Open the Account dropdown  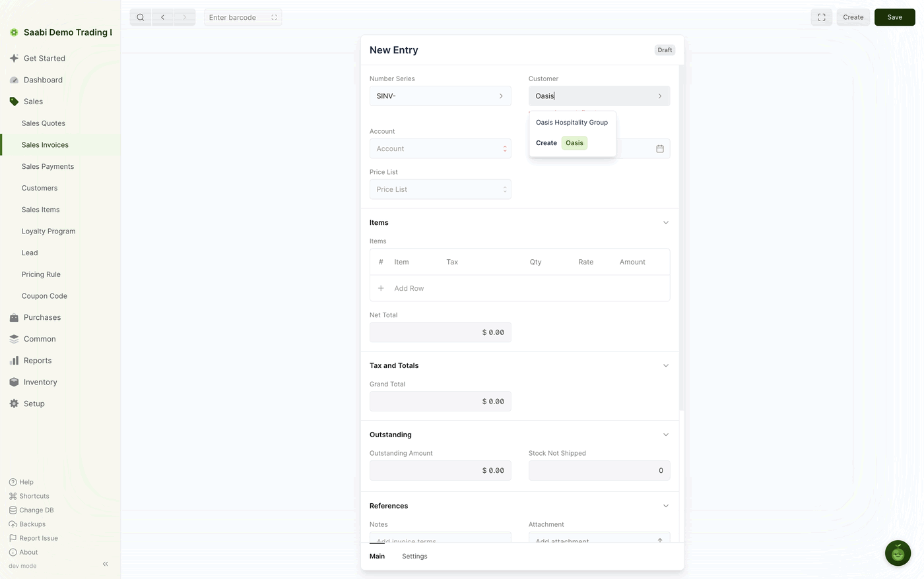(x=440, y=149)
